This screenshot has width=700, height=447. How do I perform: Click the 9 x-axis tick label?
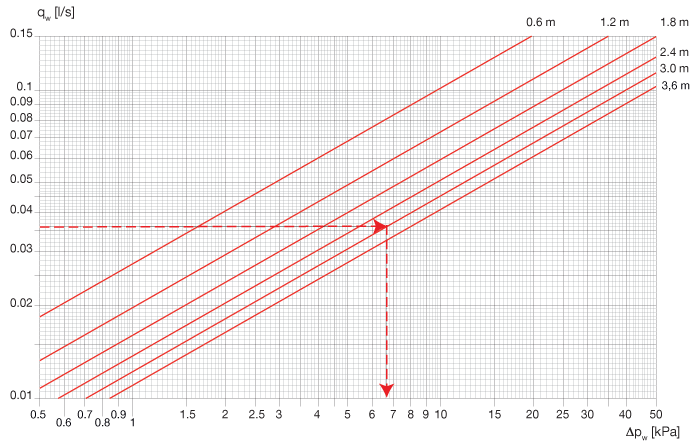(x=425, y=415)
